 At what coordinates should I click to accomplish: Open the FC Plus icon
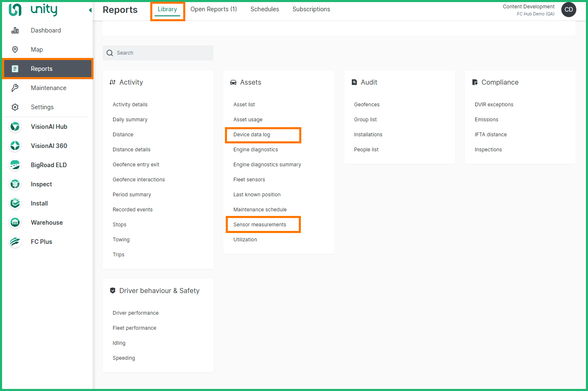15,242
